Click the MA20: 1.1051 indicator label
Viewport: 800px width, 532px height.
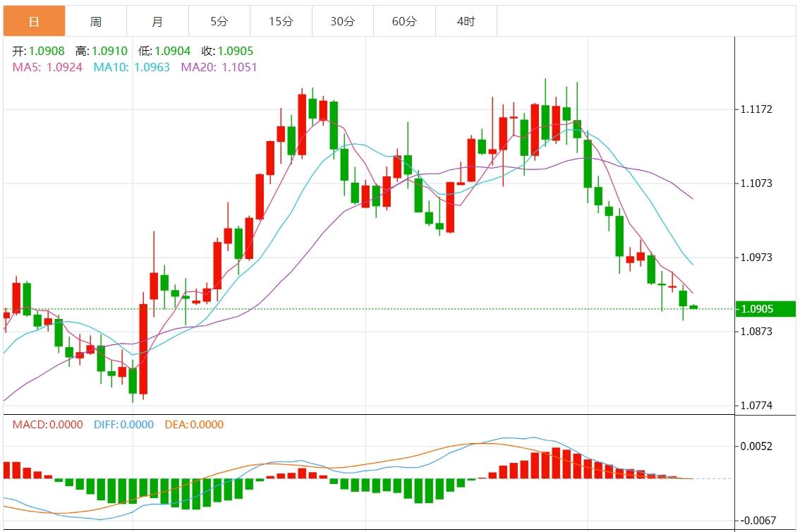(219, 67)
